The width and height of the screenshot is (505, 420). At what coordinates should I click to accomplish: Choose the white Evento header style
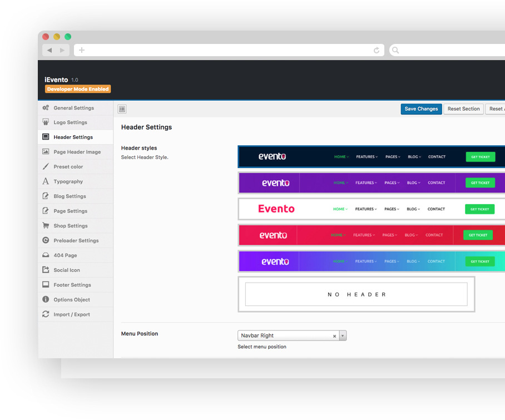pos(371,209)
